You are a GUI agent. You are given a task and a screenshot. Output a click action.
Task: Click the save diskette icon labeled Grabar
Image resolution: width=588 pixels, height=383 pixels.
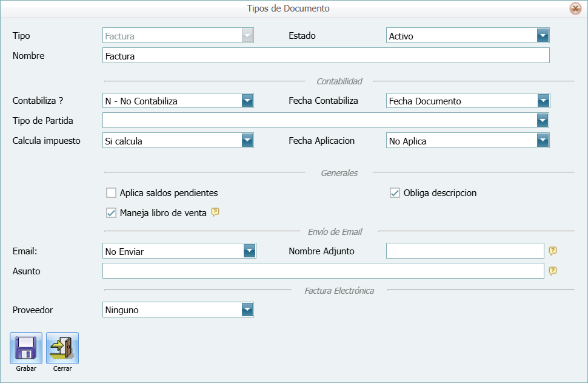[25, 346]
